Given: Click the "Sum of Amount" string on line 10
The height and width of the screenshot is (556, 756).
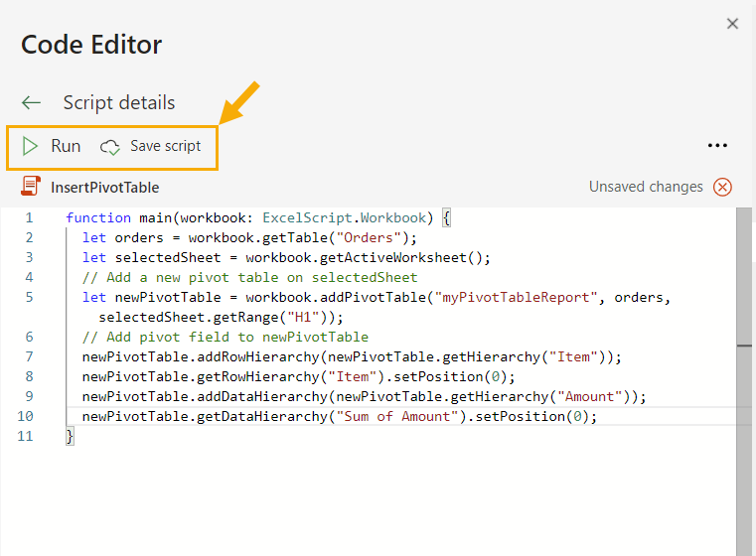Looking at the screenshot, I should click(397, 416).
